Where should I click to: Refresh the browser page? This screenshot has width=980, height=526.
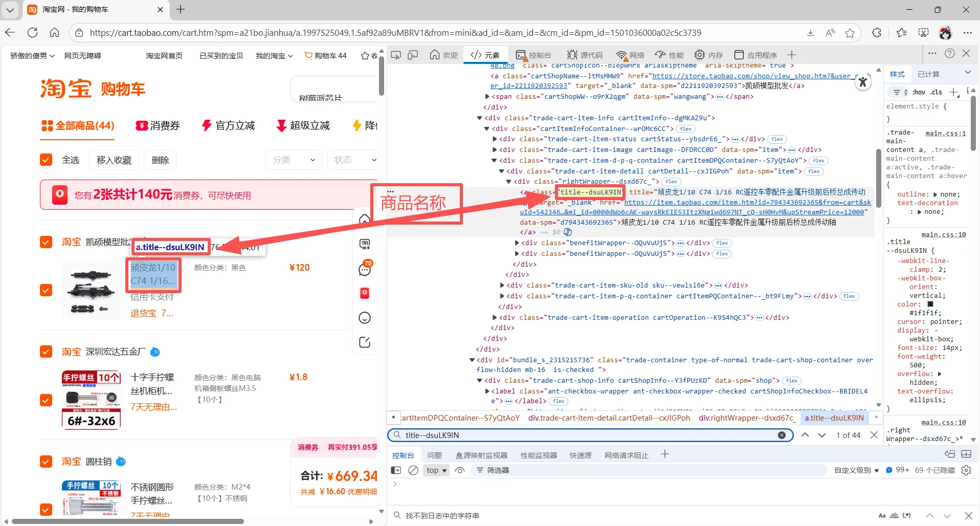tap(33, 33)
